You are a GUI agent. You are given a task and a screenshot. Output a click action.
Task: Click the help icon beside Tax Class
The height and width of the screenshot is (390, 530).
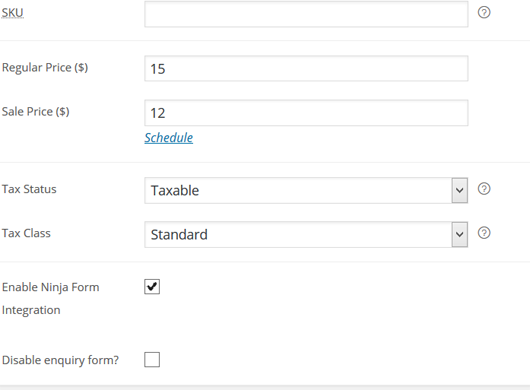(484, 233)
